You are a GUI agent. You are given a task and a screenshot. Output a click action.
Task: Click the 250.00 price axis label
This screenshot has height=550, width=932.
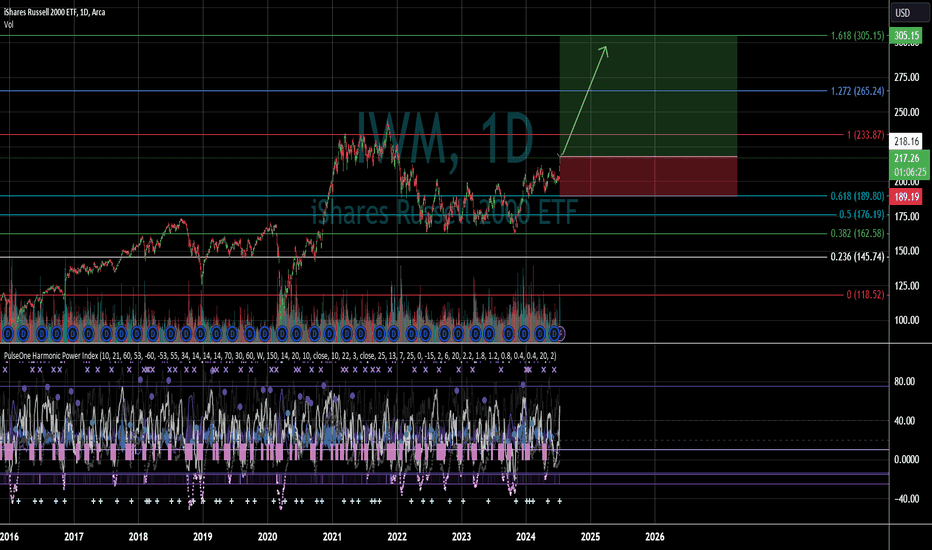(x=906, y=112)
